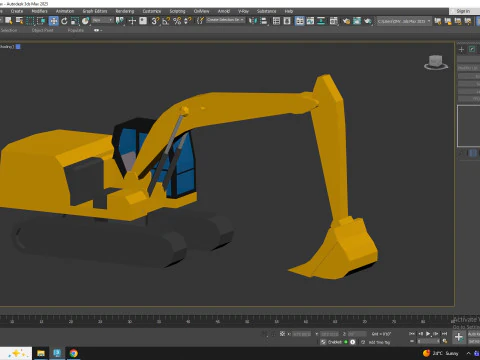Click the Play Animation button
The width and height of the screenshot is (480, 360).
coord(428,333)
